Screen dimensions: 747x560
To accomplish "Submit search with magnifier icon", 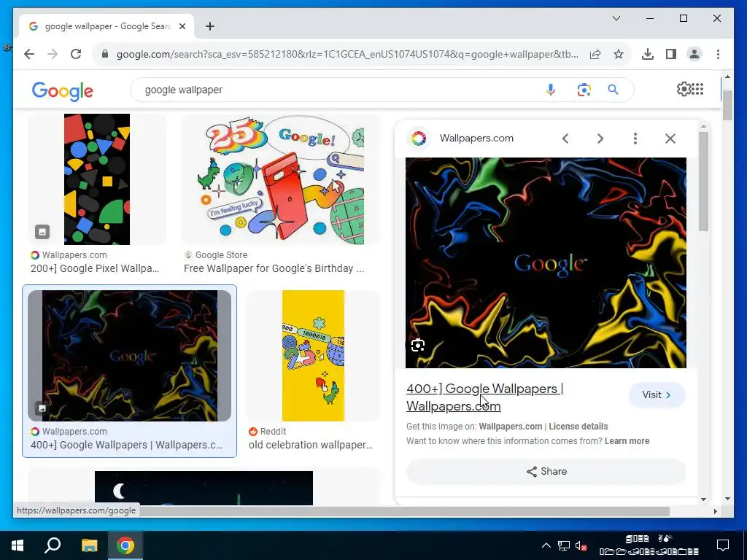I will (613, 90).
